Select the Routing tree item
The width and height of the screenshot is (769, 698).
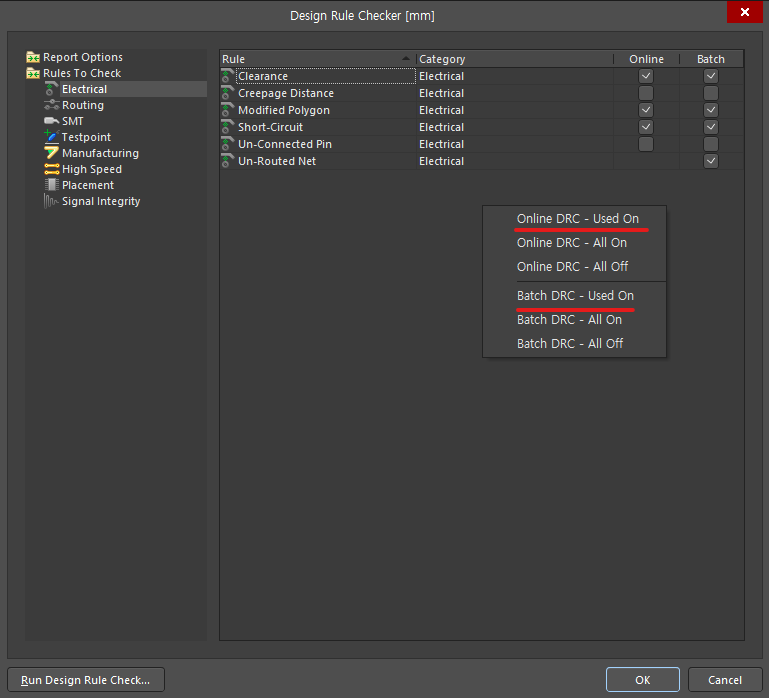tap(83, 105)
